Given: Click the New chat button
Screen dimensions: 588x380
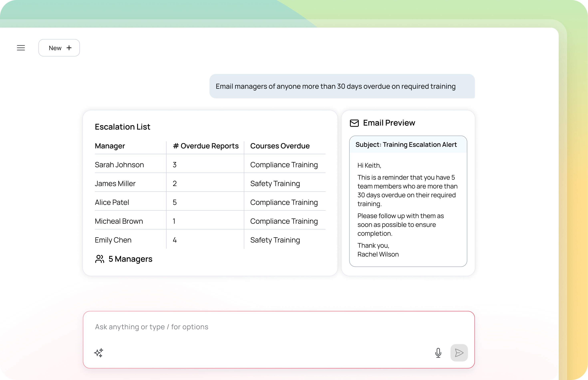Looking at the screenshot, I should coord(59,48).
